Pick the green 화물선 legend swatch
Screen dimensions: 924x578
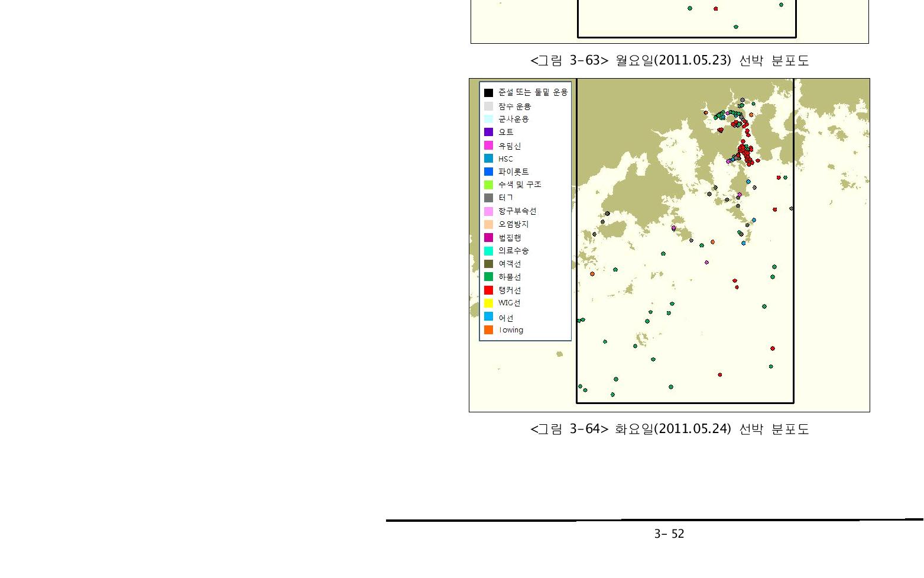coord(488,277)
